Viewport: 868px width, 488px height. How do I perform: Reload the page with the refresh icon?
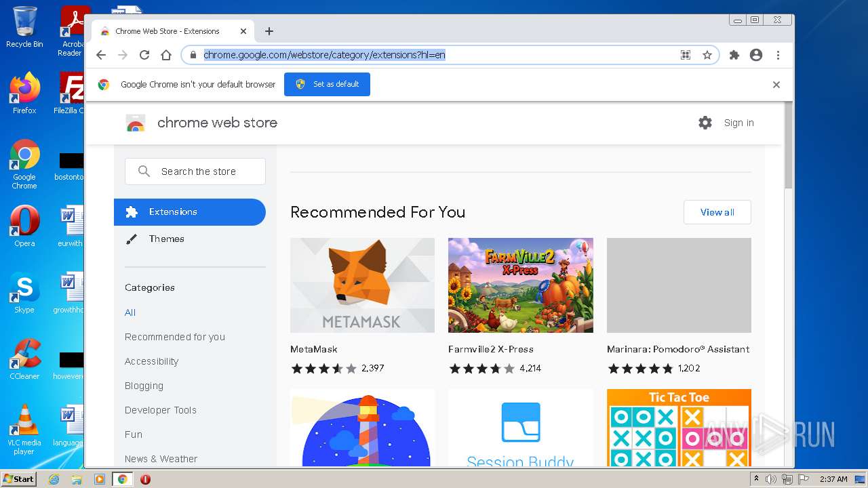pyautogui.click(x=144, y=55)
